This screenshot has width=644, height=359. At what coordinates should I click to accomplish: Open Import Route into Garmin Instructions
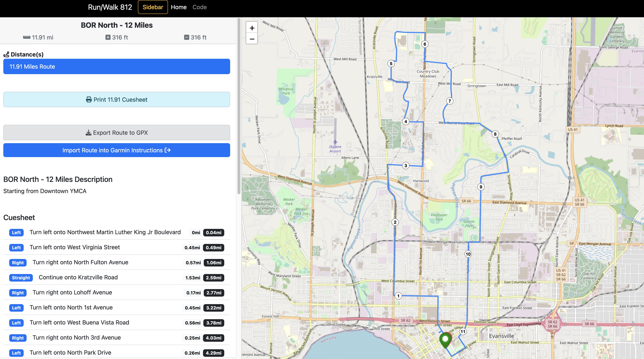click(x=116, y=150)
